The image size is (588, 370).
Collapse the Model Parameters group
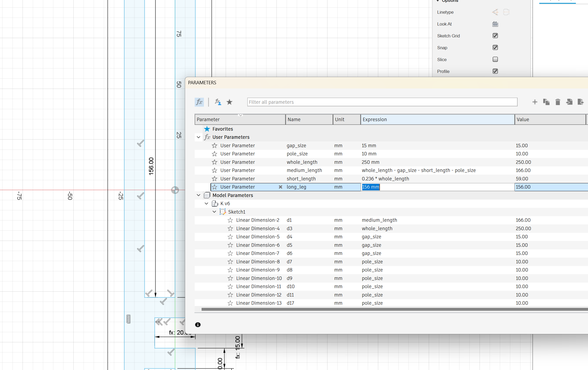point(199,195)
